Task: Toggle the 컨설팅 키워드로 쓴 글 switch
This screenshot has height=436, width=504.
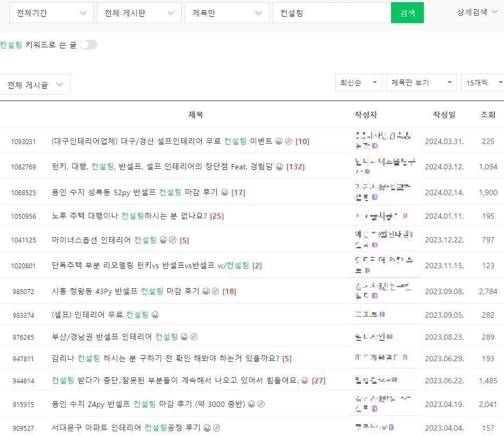Action: pyautogui.click(x=88, y=45)
